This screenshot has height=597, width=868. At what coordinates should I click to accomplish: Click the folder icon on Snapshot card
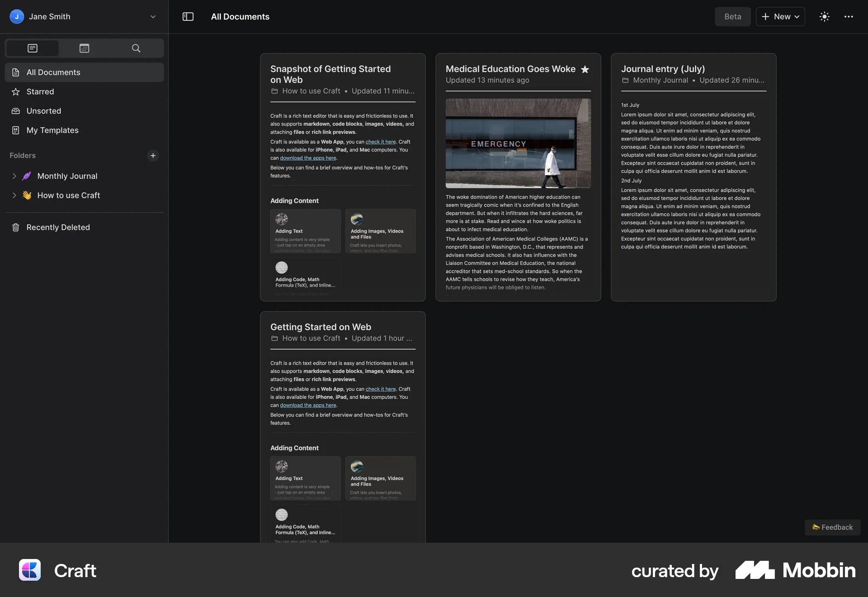pyautogui.click(x=274, y=91)
